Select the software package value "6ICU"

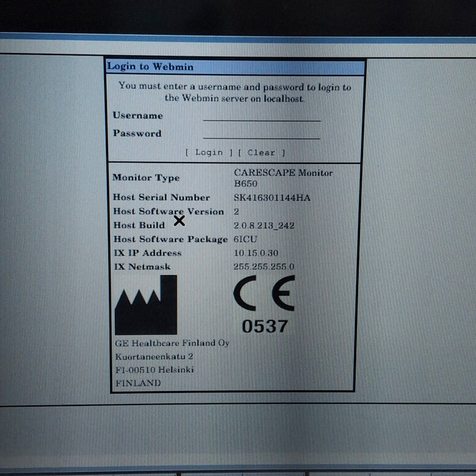tap(245, 239)
